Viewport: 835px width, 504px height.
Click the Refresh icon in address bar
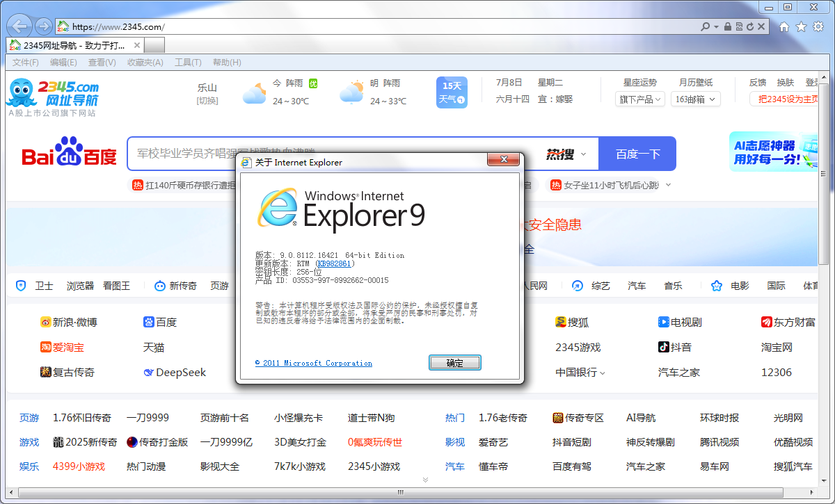click(x=750, y=26)
